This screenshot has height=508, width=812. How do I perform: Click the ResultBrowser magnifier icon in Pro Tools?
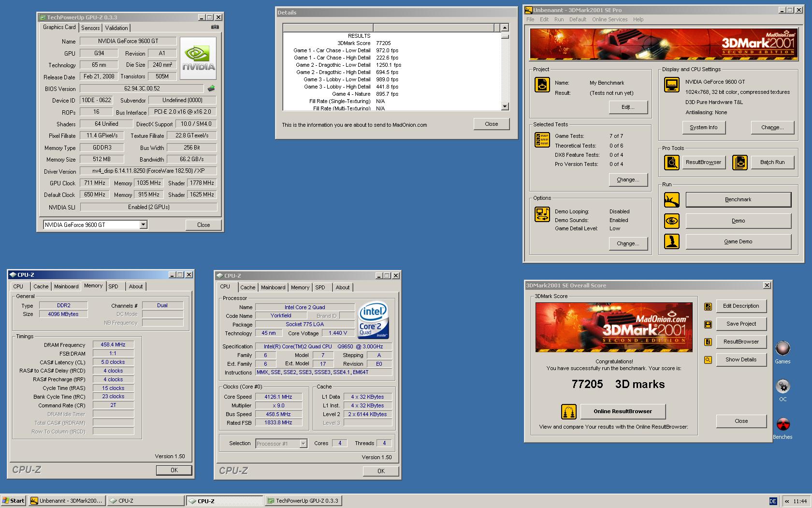[671, 163]
